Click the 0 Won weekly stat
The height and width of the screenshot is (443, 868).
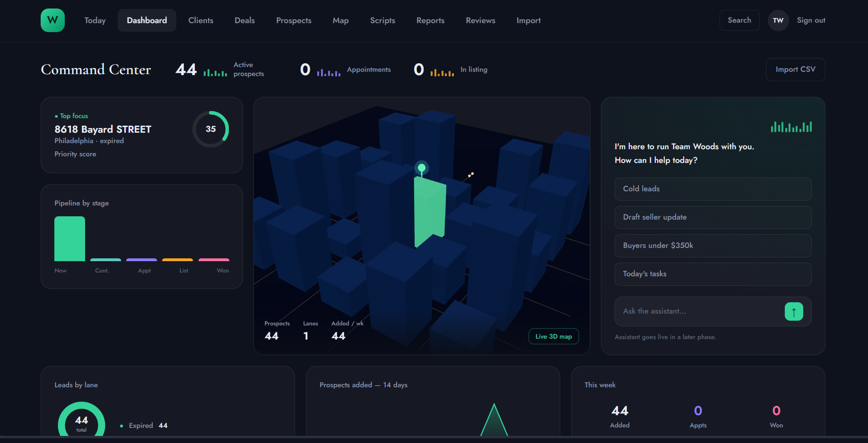(776, 416)
